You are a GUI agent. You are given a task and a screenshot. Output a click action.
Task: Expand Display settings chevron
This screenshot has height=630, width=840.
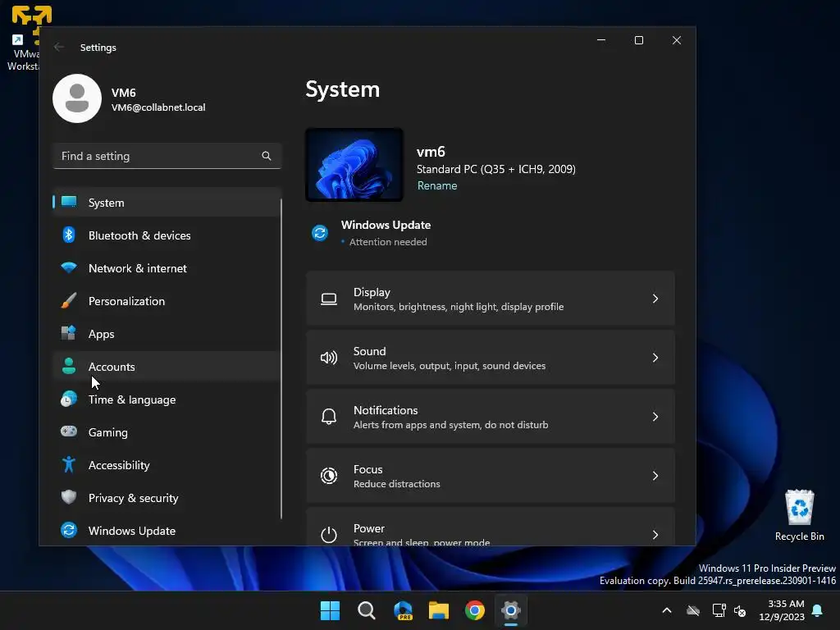[x=655, y=299]
